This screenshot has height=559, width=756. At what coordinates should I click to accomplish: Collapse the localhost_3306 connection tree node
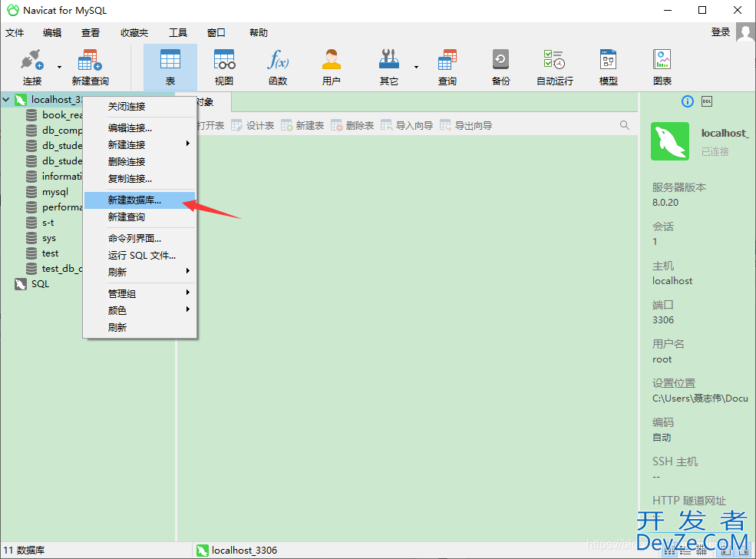[7, 100]
